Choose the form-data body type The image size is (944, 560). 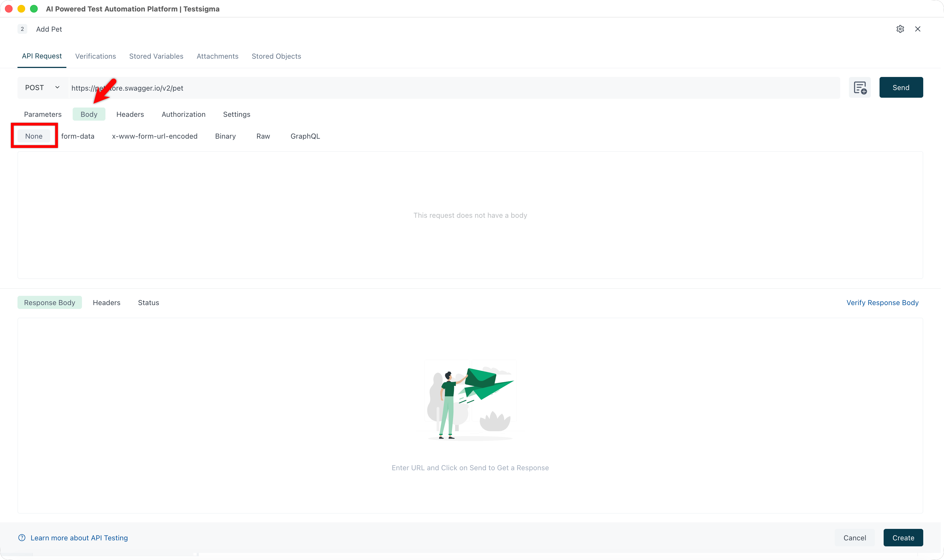[x=78, y=136]
